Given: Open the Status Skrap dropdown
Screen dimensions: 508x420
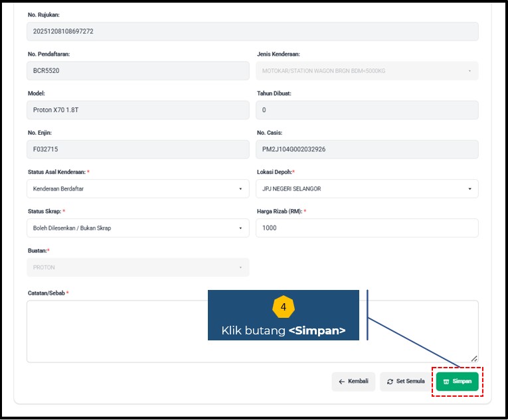Looking at the screenshot, I should 137,228.
